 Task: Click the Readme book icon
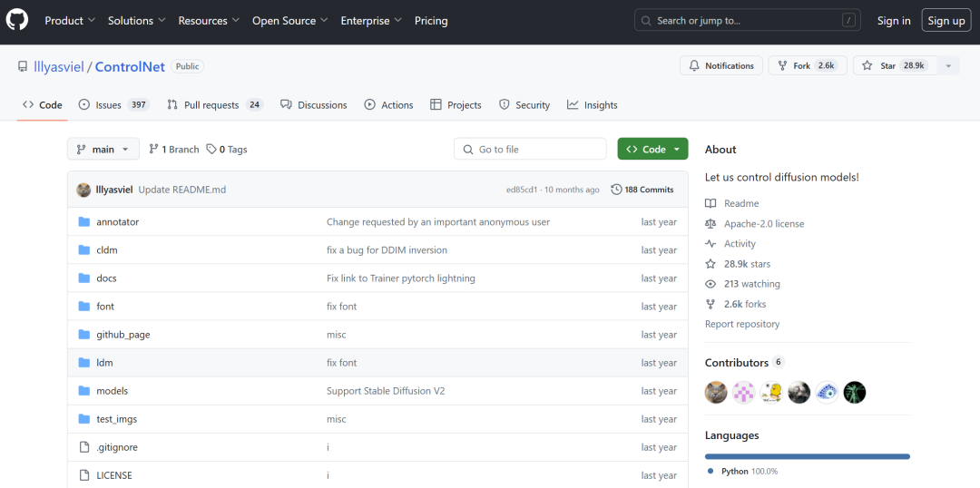[710, 203]
